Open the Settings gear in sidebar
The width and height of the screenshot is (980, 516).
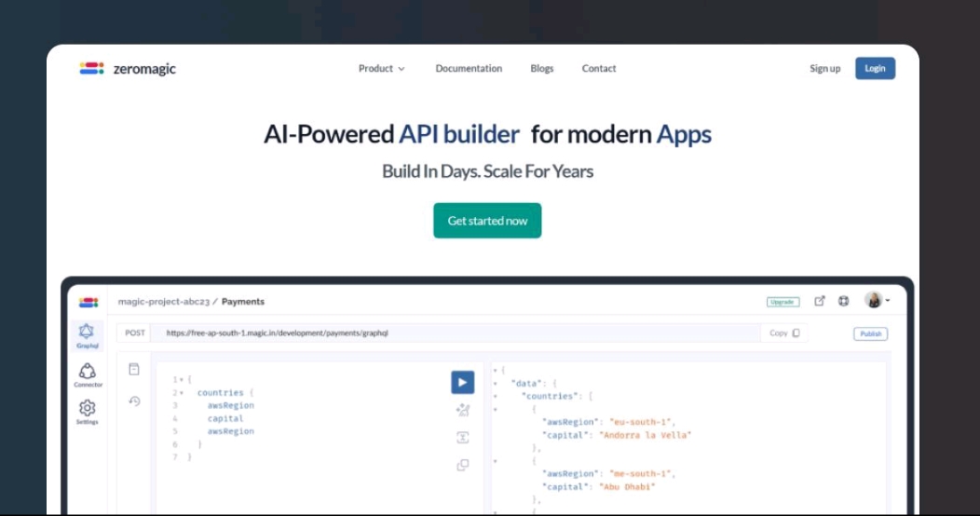click(x=88, y=411)
